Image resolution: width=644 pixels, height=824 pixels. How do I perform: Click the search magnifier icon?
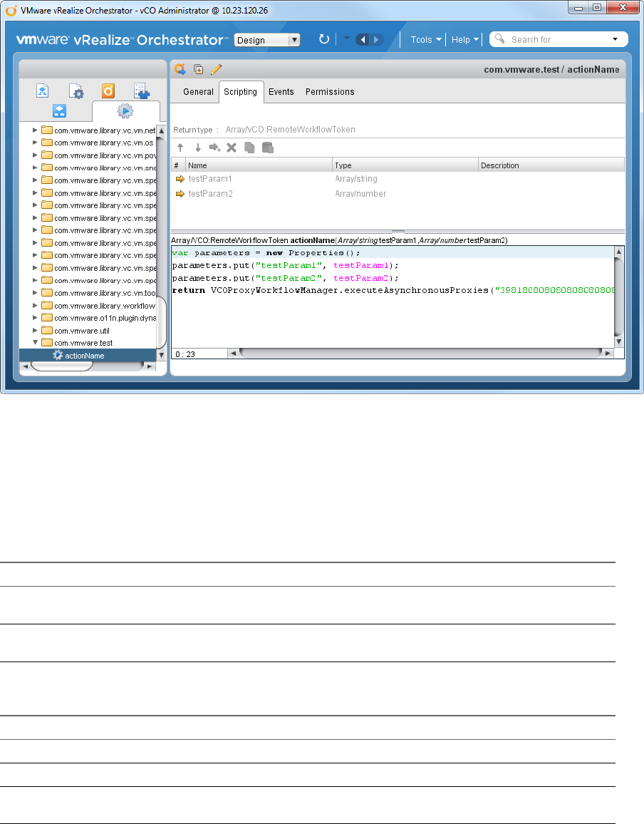(499, 39)
